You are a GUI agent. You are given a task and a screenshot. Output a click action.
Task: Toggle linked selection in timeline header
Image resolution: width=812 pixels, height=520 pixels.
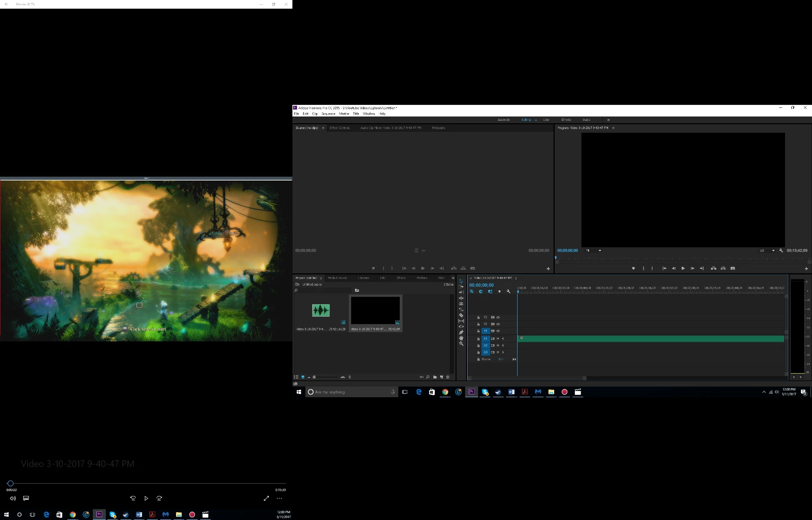pos(490,291)
